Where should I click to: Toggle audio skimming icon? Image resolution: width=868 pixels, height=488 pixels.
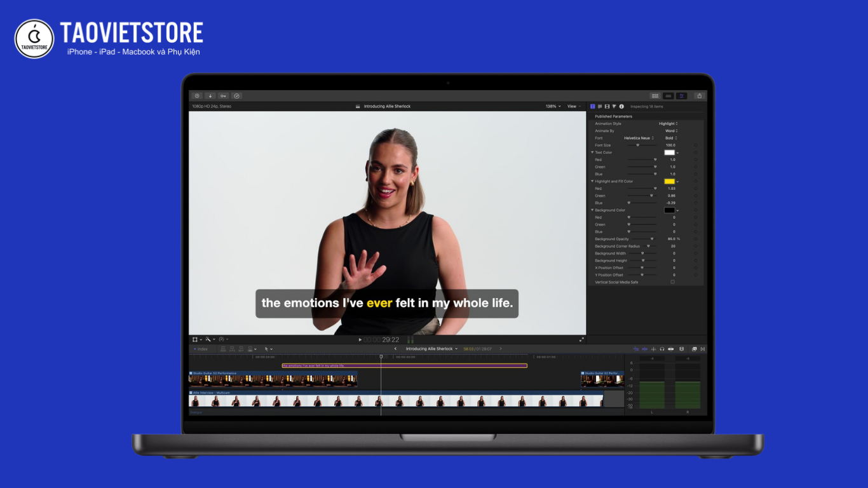point(653,349)
